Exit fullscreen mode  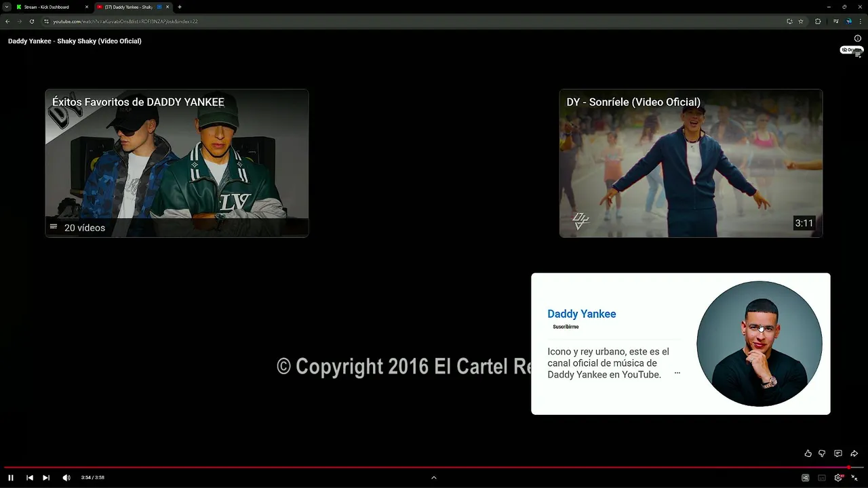coord(854,478)
